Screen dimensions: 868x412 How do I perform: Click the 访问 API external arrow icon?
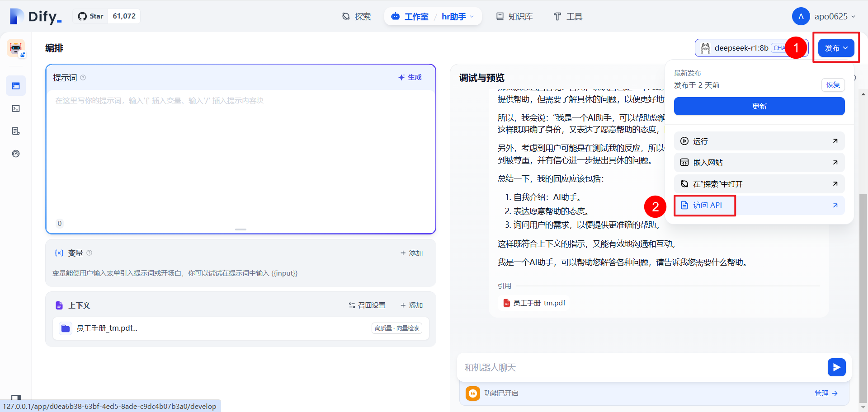pos(835,205)
